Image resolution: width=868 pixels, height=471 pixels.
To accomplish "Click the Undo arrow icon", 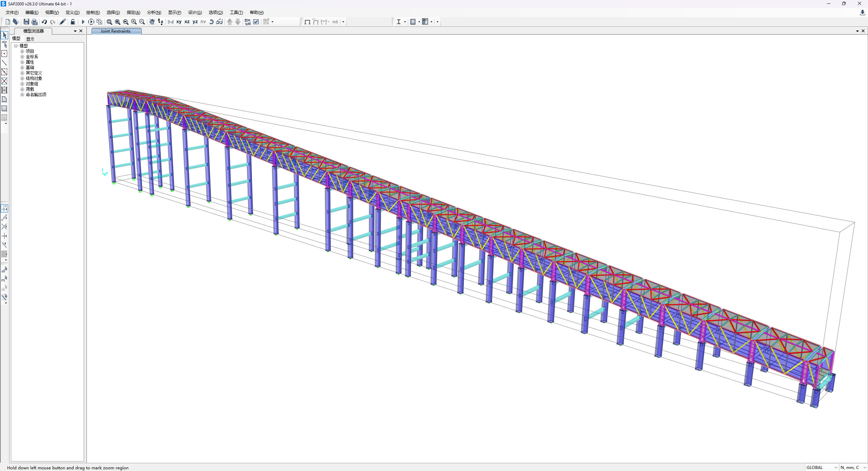I will (44, 22).
